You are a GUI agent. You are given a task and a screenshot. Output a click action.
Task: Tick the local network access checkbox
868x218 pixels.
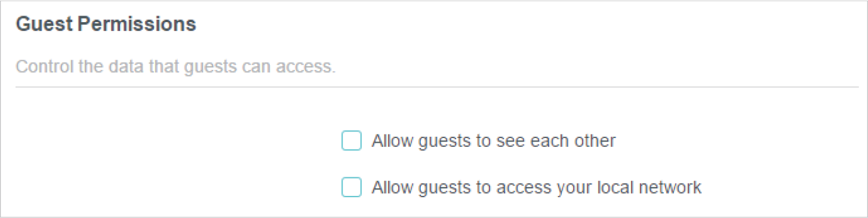pos(352,188)
